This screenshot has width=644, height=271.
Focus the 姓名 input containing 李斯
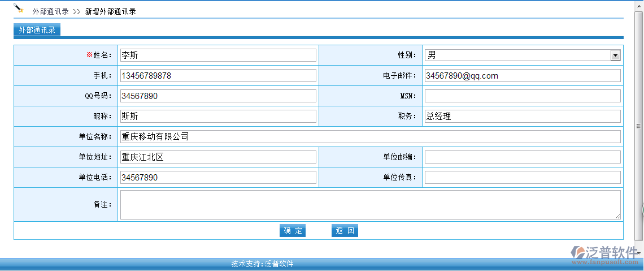(218, 55)
